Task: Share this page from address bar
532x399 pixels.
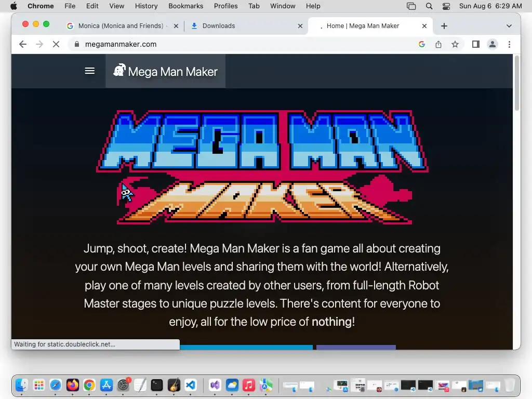Action: click(x=438, y=44)
